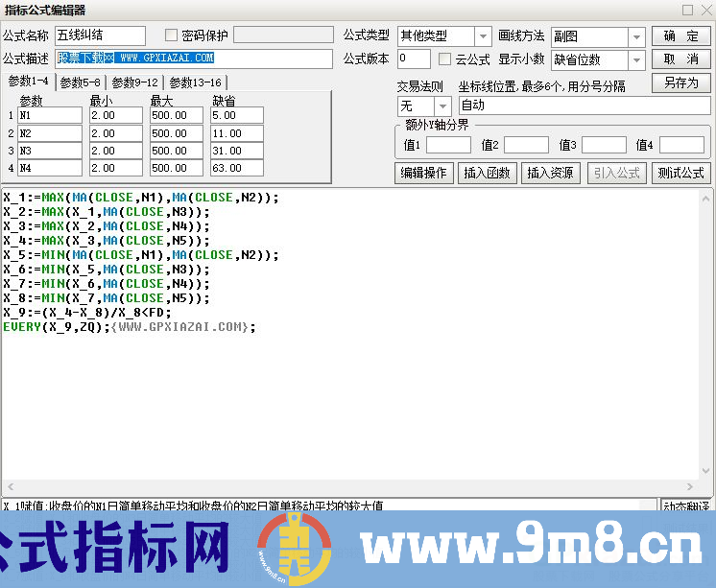Viewport: 716px width, 588px height.
Task: Click the N2 parameter name field
Action: pos(50,133)
